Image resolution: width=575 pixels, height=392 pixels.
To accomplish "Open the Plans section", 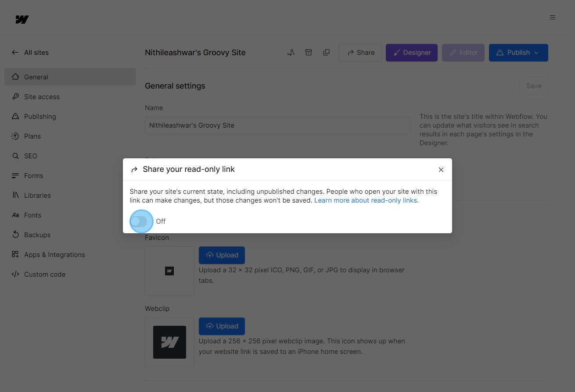I will click(x=70, y=136).
